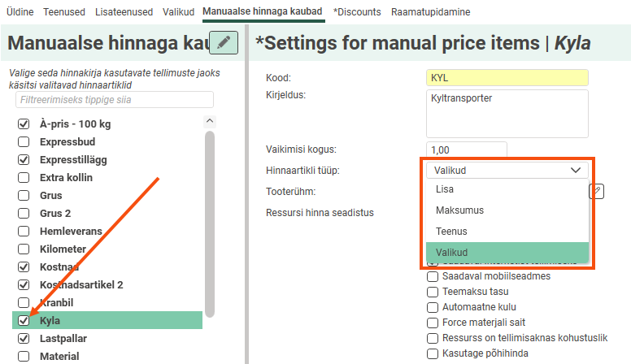Pick Maksumus option in dropdown list

pyautogui.click(x=459, y=210)
